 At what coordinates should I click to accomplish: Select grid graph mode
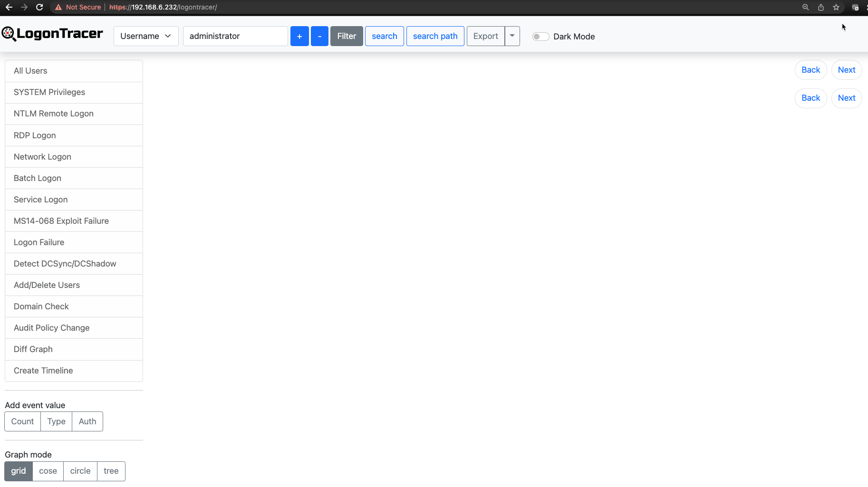[x=19, y=471]
